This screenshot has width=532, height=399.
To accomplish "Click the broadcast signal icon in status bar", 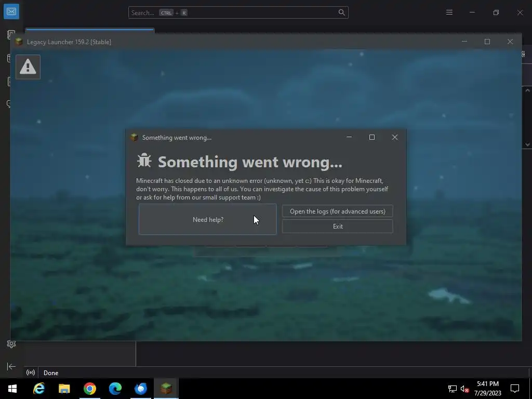I will click(31, 373).
